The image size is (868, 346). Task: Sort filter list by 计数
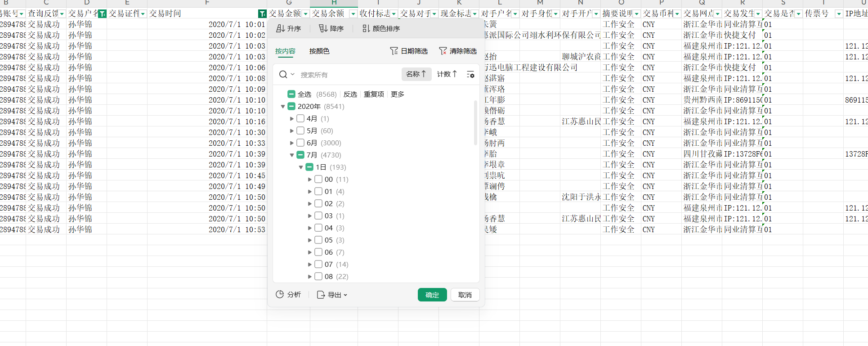point(447,74)
